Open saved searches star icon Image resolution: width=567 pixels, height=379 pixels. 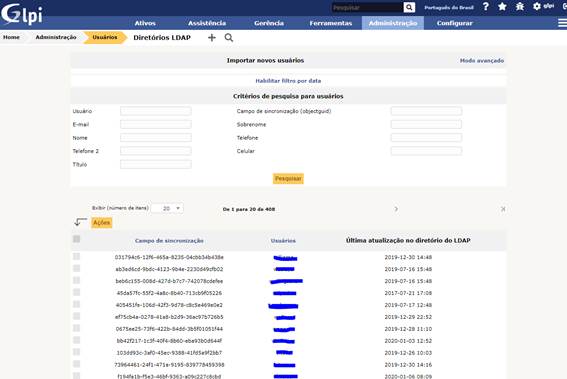coord(502,7)
